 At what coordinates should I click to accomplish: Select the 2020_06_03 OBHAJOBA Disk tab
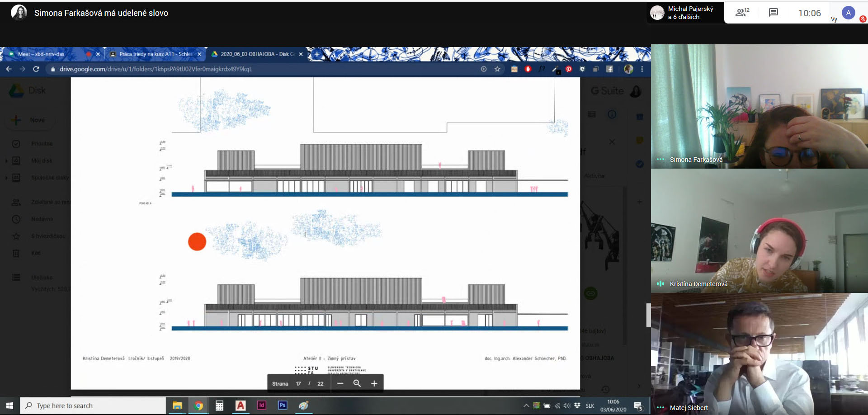257,54
